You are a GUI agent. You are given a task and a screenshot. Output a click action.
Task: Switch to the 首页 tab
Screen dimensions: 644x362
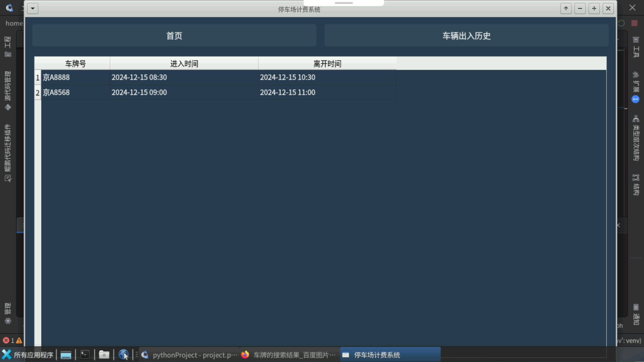174,35
